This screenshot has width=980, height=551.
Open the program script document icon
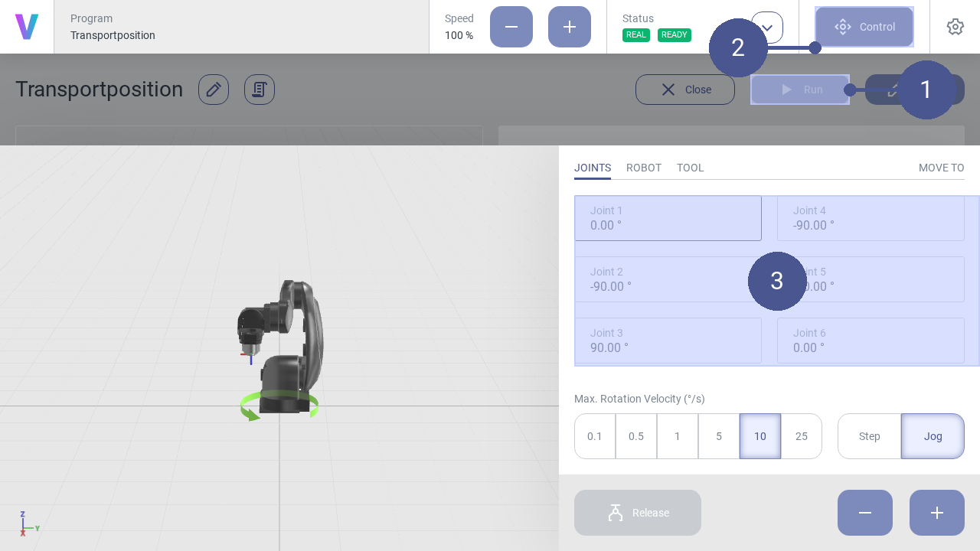point(260,90)
